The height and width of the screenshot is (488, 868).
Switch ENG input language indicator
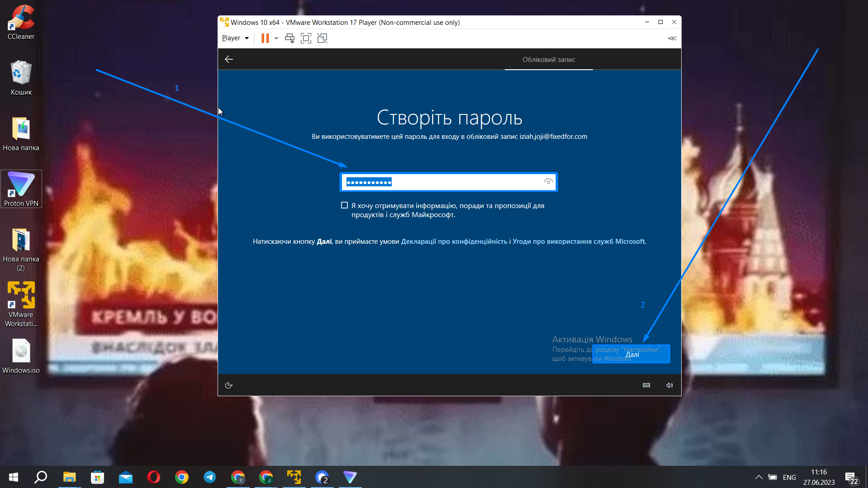[789, 477]
